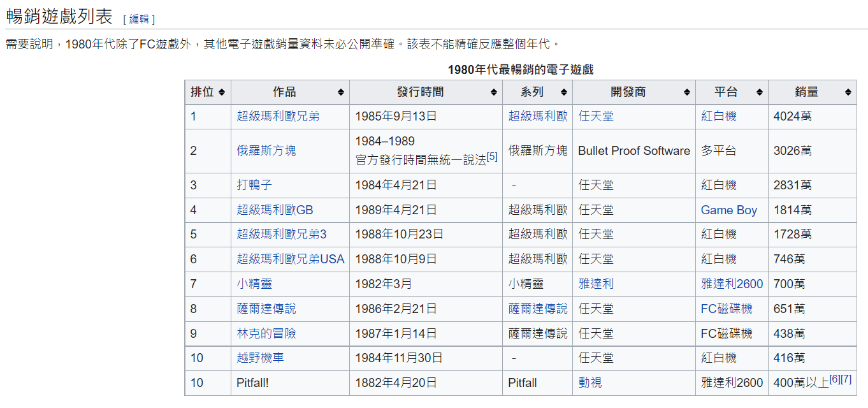Select the 1989年4月21日 date cell
Viewport: 868px width, 408px height.
(x=426, y=210)
